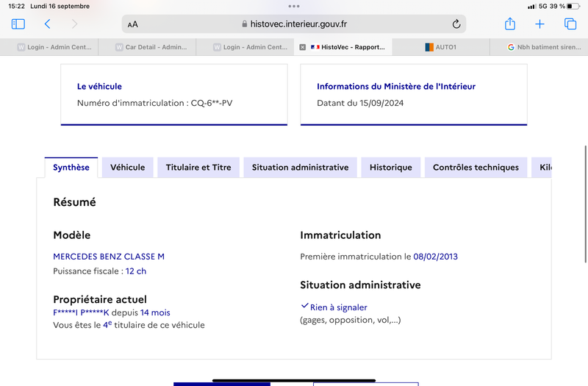Show all tabs overview icon
The height and width of the screenshot is (386, 588).
click(570, 24)
